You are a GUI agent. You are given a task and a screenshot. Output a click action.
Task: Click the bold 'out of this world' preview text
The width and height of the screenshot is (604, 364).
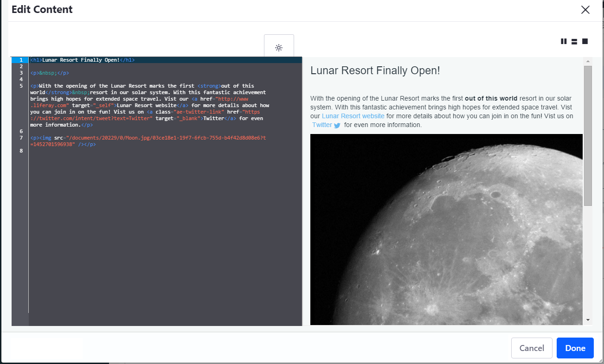pyautogui.click(x=491, y=98)
